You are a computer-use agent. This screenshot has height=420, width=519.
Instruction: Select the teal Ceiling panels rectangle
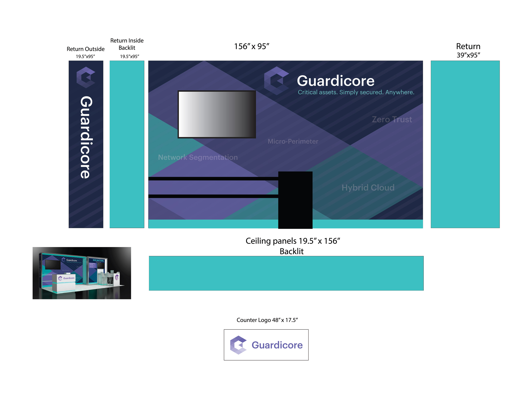click(x=286, y=273)
